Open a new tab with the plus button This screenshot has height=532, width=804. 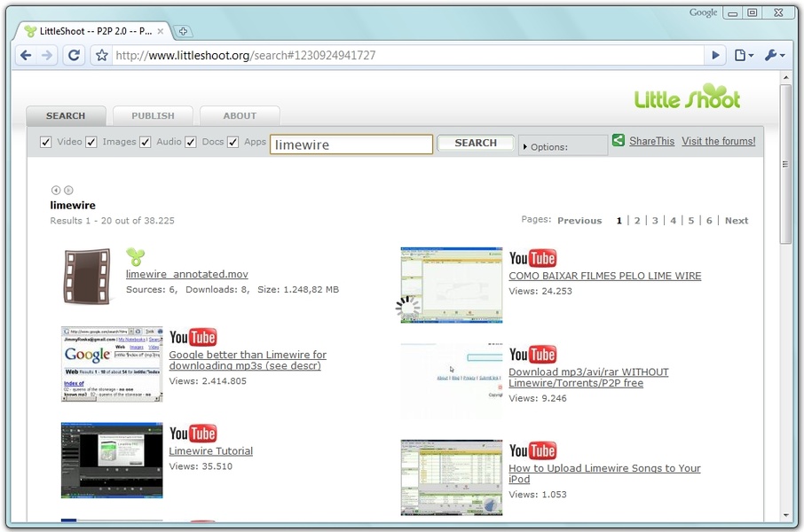coord(183,31)
